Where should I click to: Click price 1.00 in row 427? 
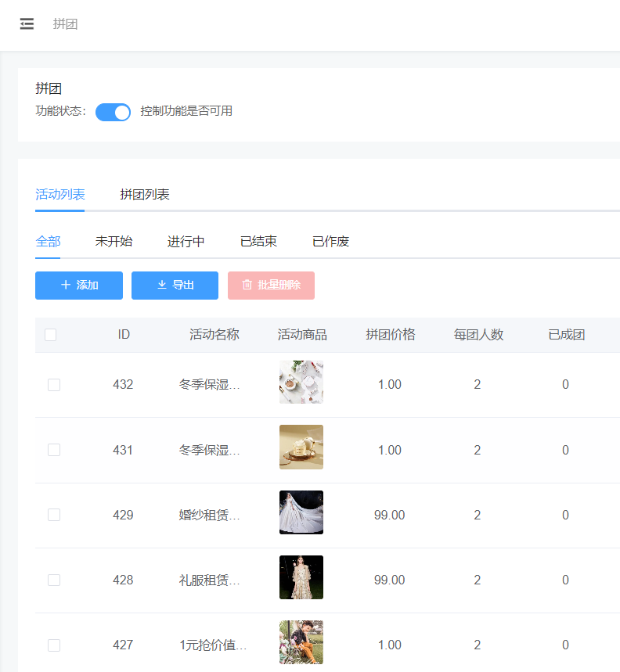[x=390, y=645]
